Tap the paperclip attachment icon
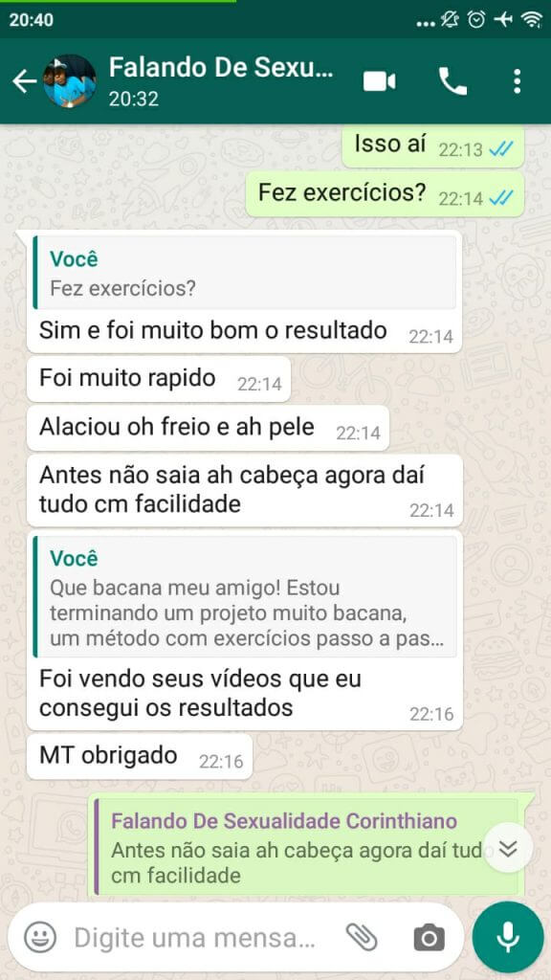The width and height of the screenshot is (551, 980). pos(362,938)
